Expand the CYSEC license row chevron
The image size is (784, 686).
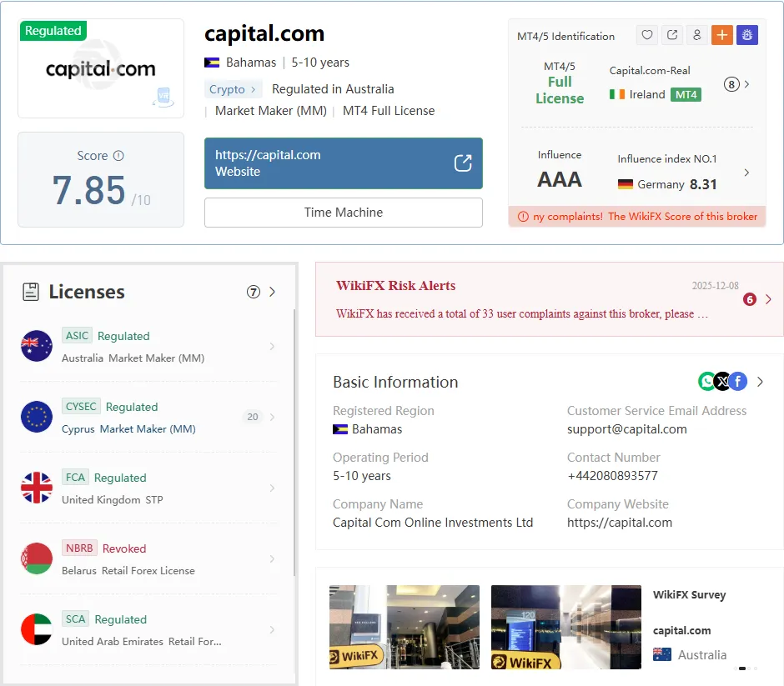272,417
